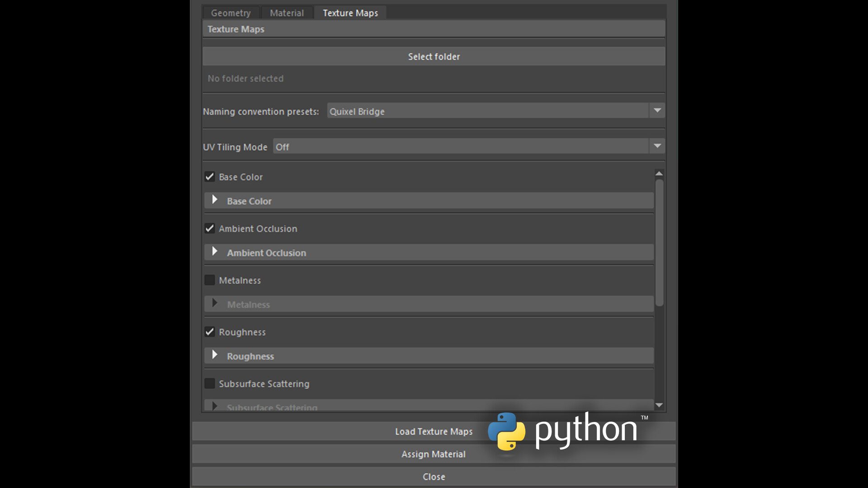Switch to the Material tab
This screenshot has height=488, width=868.
(287, 13)
